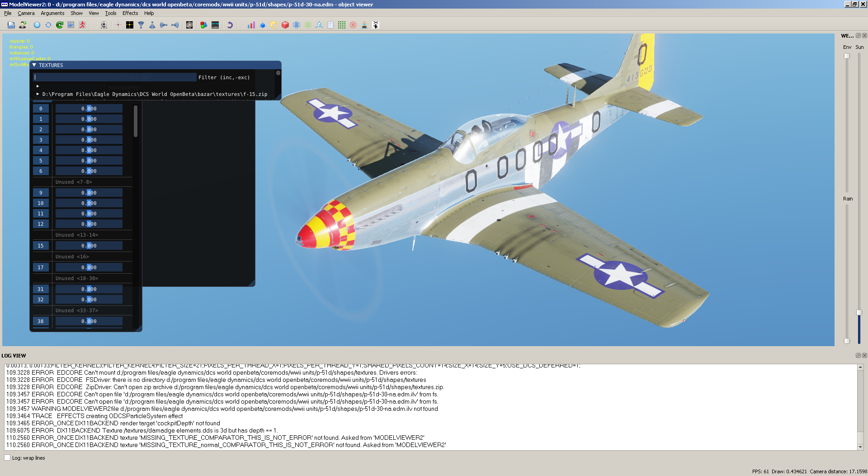Click the red green blue shapes icon
The width and height of the screenshot is (868, 476).
pos(204,25)
